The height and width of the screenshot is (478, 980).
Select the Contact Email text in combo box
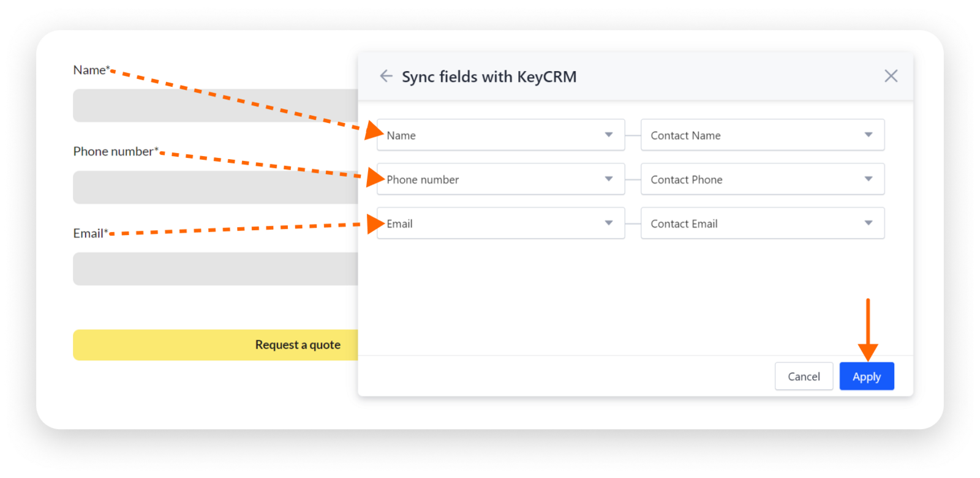tap(684, 224)
